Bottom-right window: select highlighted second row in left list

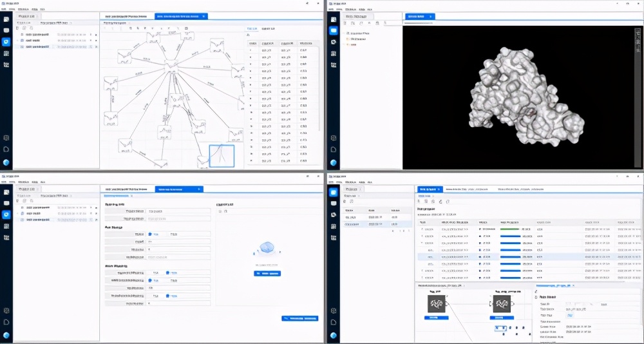pos(377,224)
